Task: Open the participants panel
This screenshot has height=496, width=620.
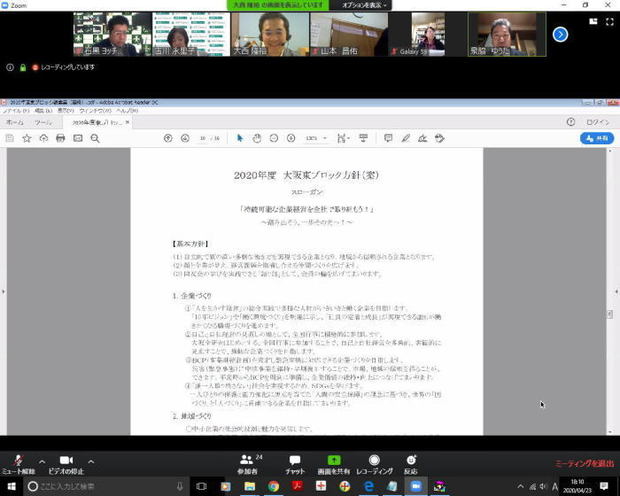Action: [248, 464]
